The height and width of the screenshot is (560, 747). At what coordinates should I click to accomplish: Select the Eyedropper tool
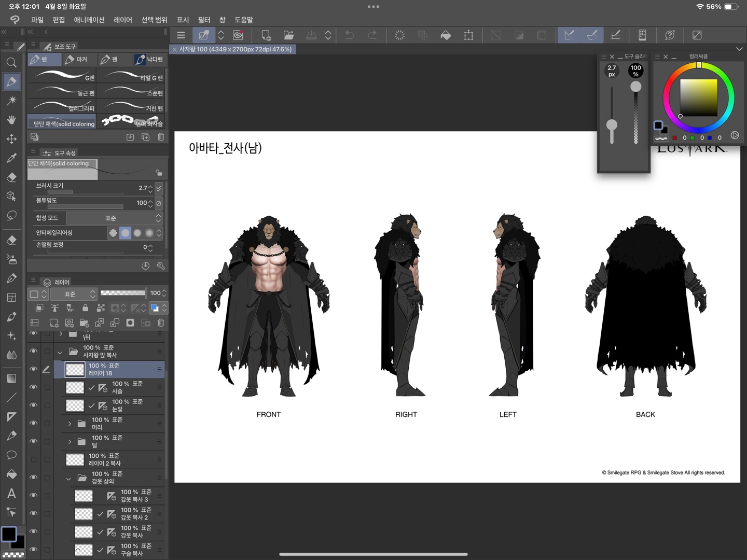(11, 158)
